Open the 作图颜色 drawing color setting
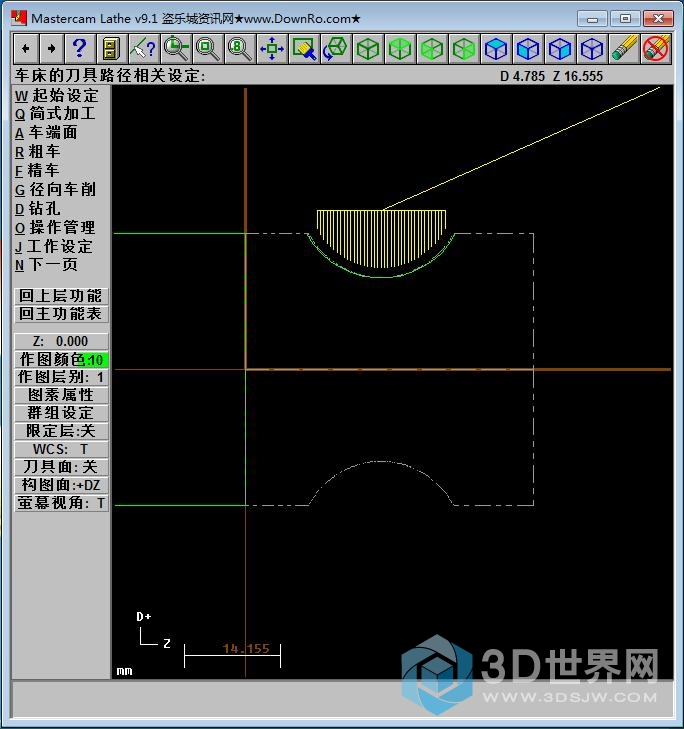The image size is (684, 729). [61, 359]
